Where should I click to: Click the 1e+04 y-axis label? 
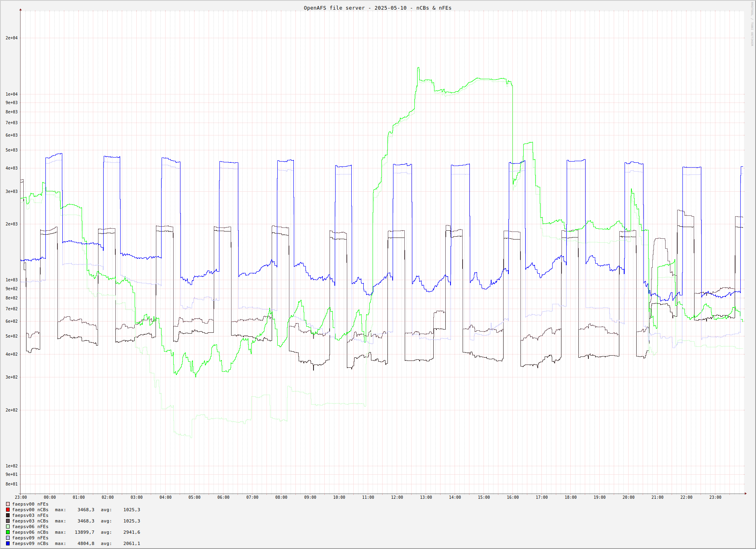coord(12,94)
